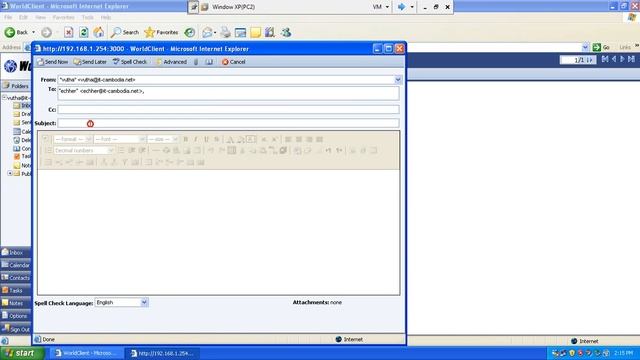Click the IE History icon

[189, 32]
